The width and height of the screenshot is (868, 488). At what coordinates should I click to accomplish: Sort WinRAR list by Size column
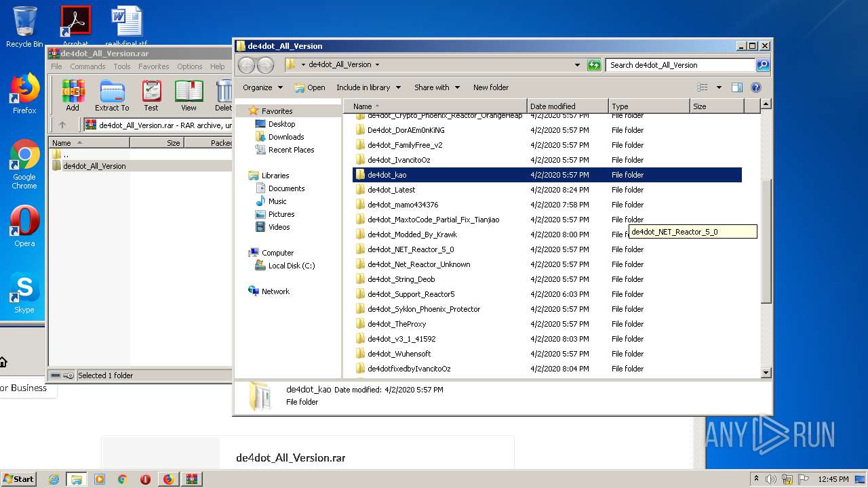tap(157, 143)
